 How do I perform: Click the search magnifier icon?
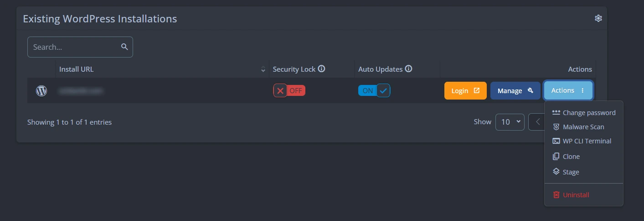pos(124,47)
